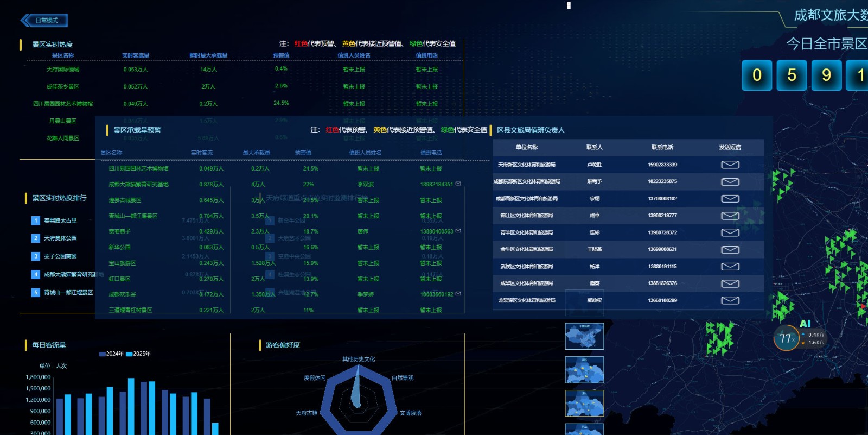This screenshot has width=868, height=435.
Task: Click 发送短信 column header
Action: pyautogui.click(x=730, y=147)
